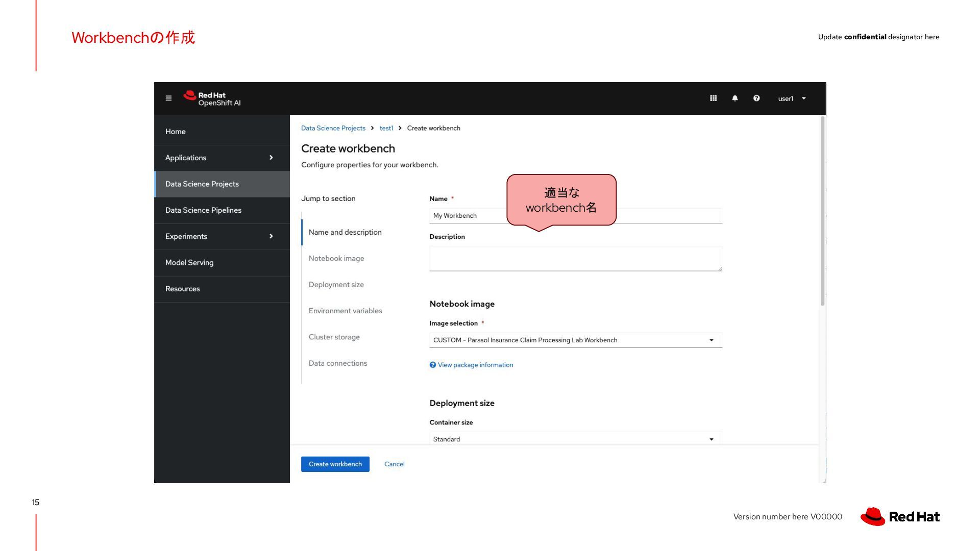This screenshot has height=551, width=980.
Task: Open the Container size dropdown
Action: coord(576,439)
